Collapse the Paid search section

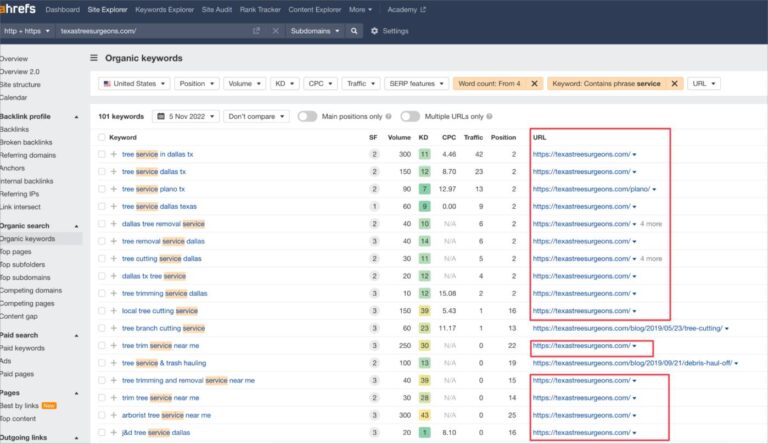[x=76, y=336]
